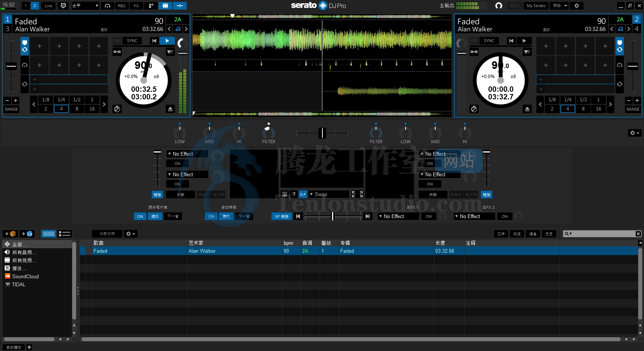Screen dimensions: 644x351
Task: Jump to track start on deck 2
Action: [x=511, y=41]
